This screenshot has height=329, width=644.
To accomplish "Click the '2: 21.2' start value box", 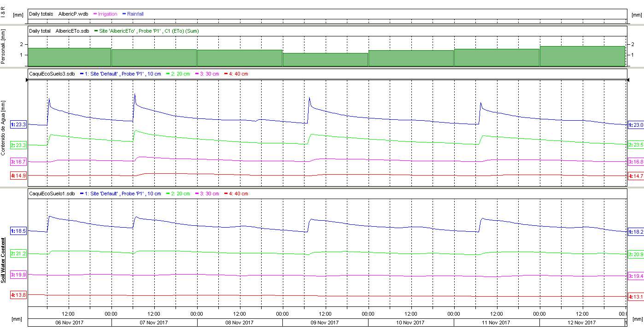I will coord(18,254).
